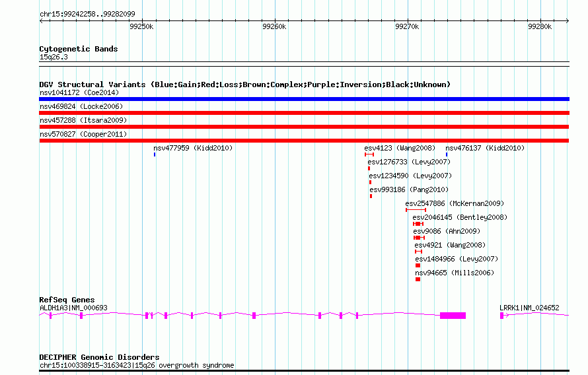The image size is (588, 375).
Task: Open the esv4921 (Wang2008) label
Action: point(450,245)
